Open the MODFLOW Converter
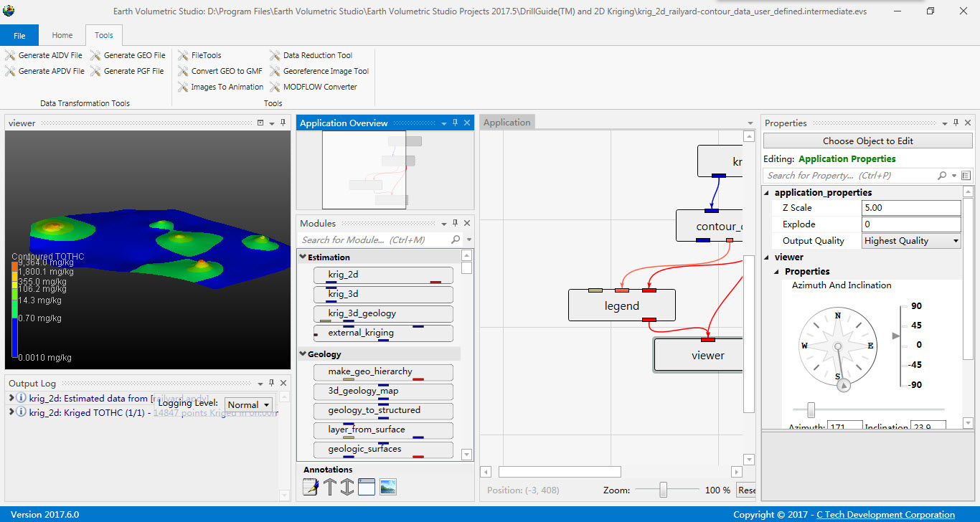This screenshot has height=522, width=980. pyautogui.click(x=314, y=87)
